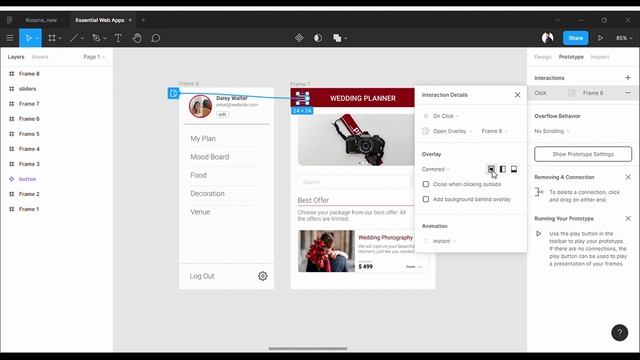Screen dimensions: 640x360
Task: Click the Details link on photography card
Action: point(413,267)
